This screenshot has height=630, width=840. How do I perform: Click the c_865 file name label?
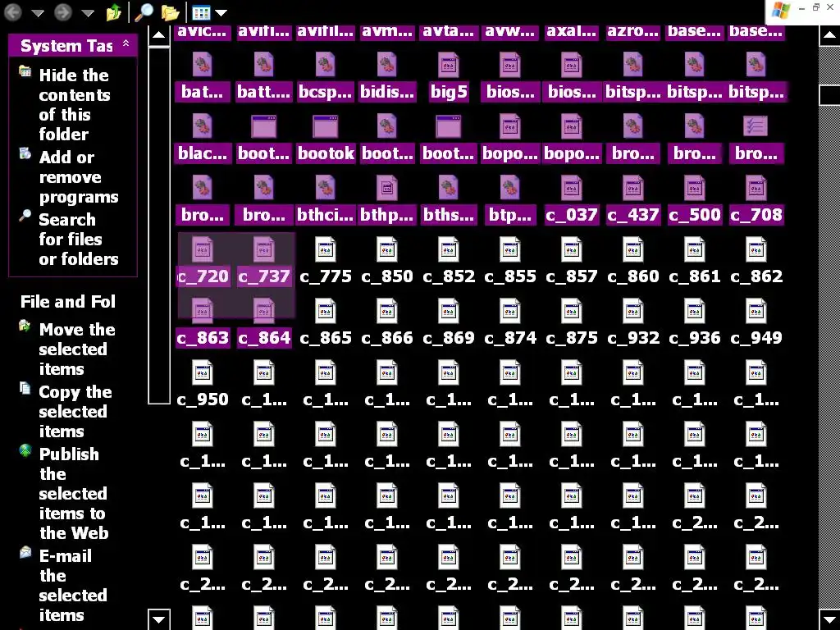coord(325,338)
